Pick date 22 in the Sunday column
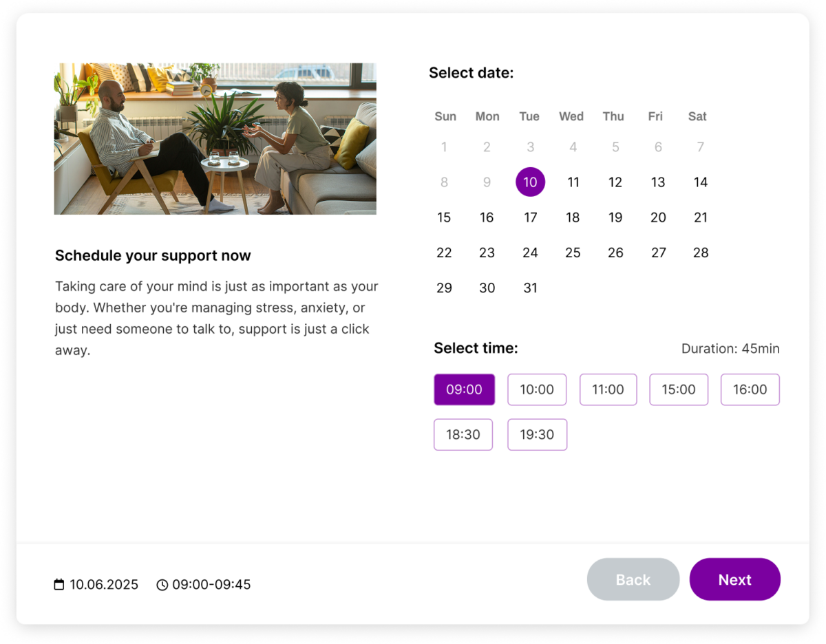The width and height of the screenshot is (826, 644). tap(444, 253)
